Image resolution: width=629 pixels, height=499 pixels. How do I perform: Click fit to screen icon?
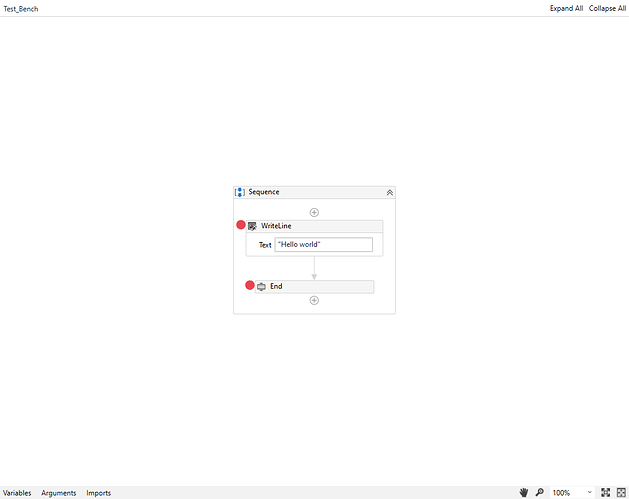pyautogui.click(x=605, y=492)
